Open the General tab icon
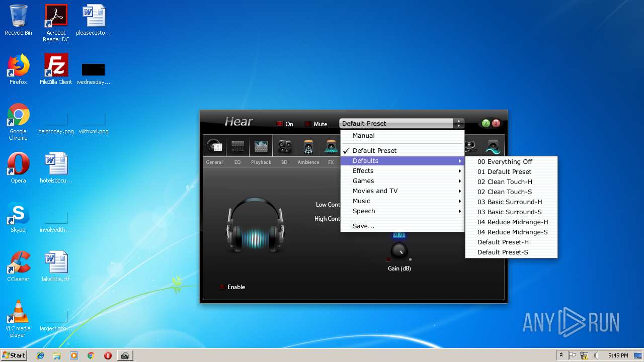The width and height of the screenshot is (644, 362). 215,146
